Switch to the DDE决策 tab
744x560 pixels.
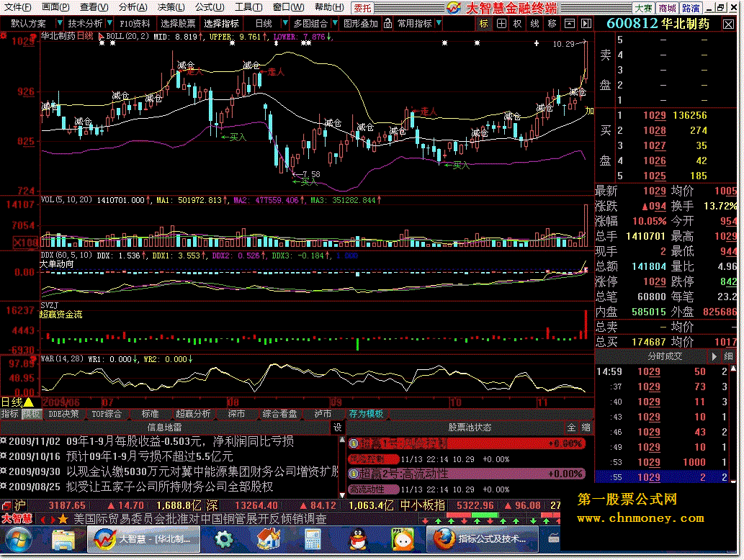pyautogui.click(x=63, y=414)
